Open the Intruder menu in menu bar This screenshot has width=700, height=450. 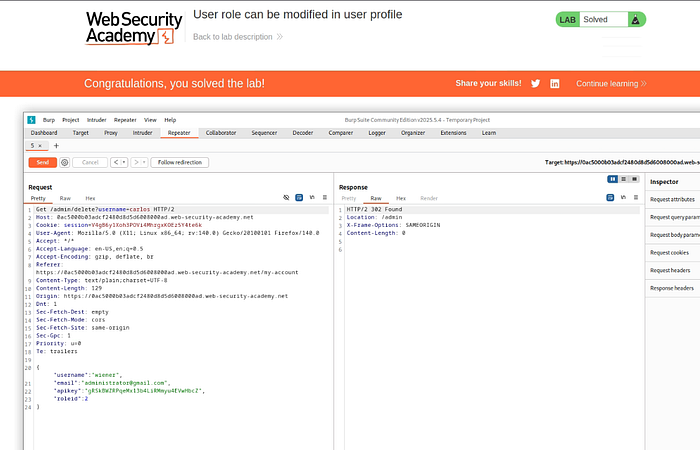pos(96,120)
